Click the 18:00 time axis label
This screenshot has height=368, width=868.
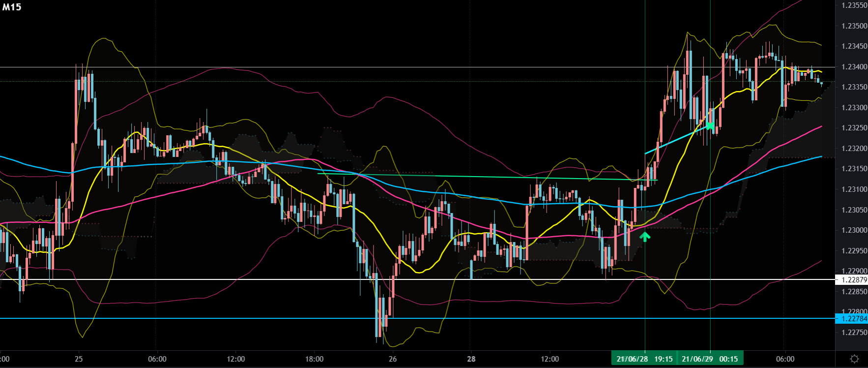(314, 359)
